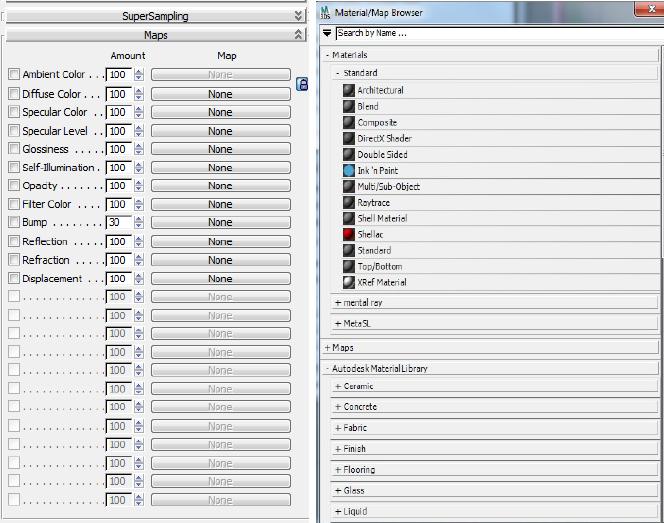664x523 pixels.
Task: Click the Diffuse Color amount spinner
Action: point(139,94)
